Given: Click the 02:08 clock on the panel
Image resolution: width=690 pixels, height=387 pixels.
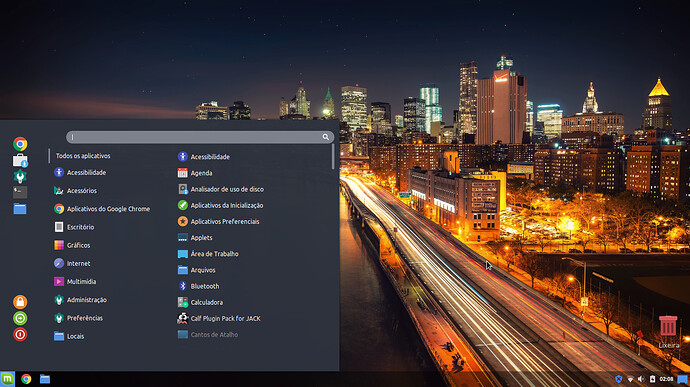Looking at the screenshot, I should [x=666, y=379].
